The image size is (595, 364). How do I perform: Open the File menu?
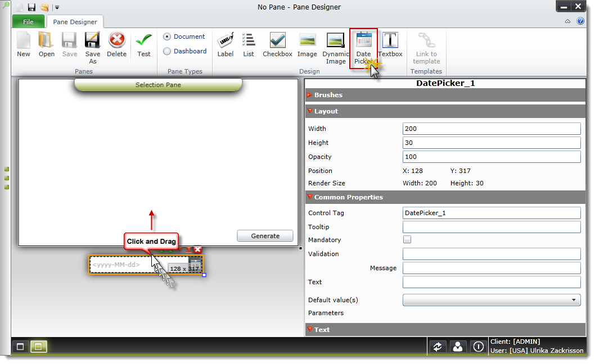pyautogui.click(x=28, y=21)
